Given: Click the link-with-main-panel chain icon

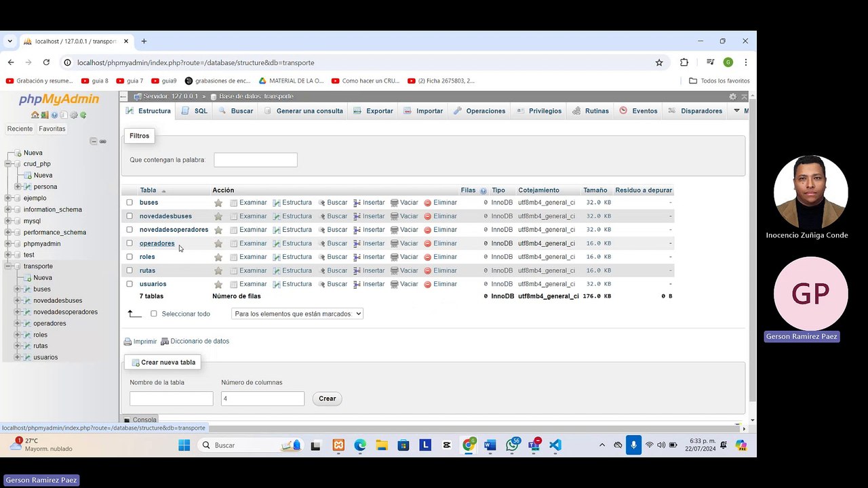Looking at the screenshot, I should (x=103, y=141).
